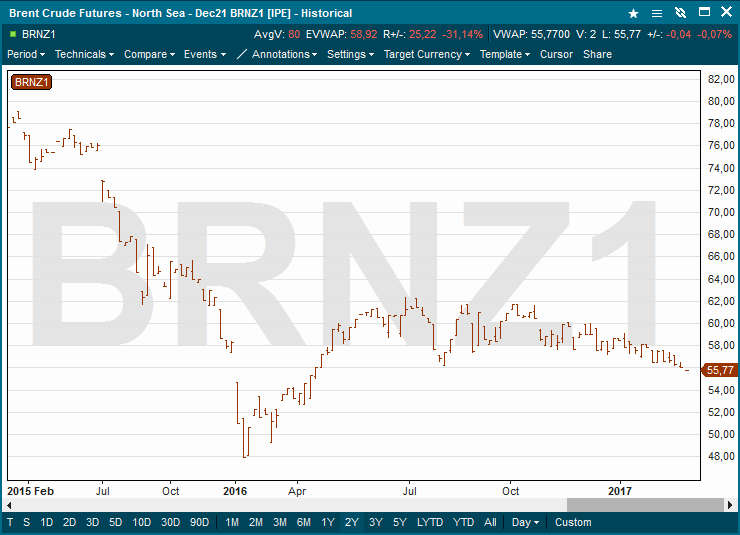Select the T tick range

[x=10, y=522]
